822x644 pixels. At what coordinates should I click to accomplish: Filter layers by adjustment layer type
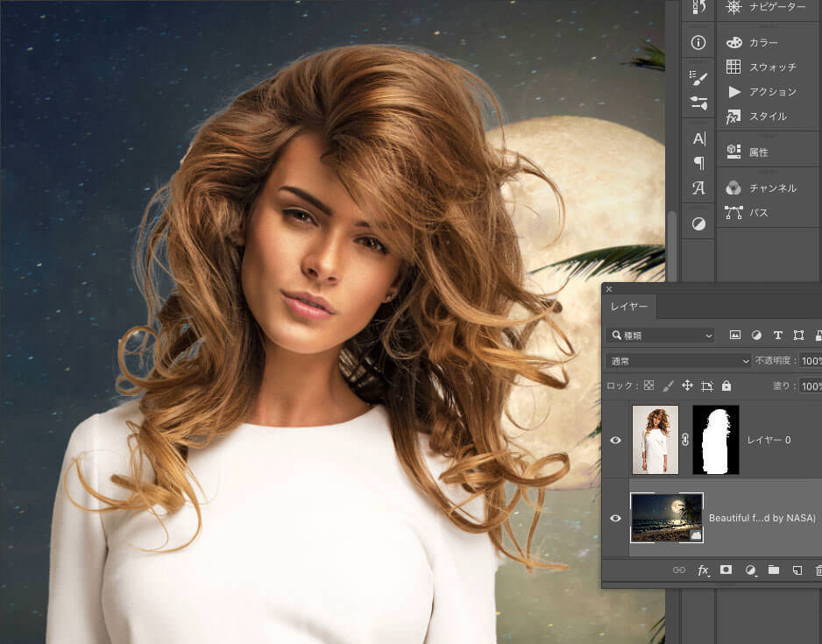756,335
